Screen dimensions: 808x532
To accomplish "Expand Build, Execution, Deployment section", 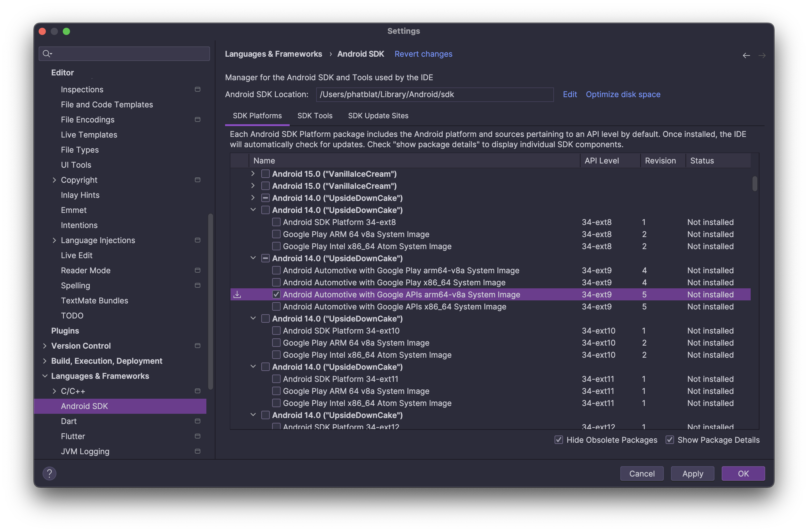I will pos(45,361).
